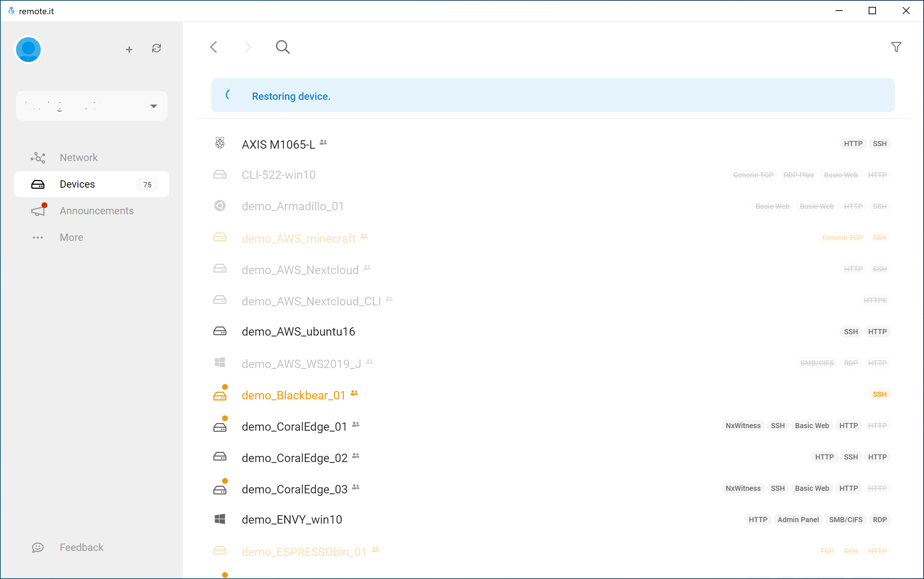The width and height of the screenshot is (924, 579).
Task: Click the Windows icon for demo_ENVY_win10
Action: 220,519
